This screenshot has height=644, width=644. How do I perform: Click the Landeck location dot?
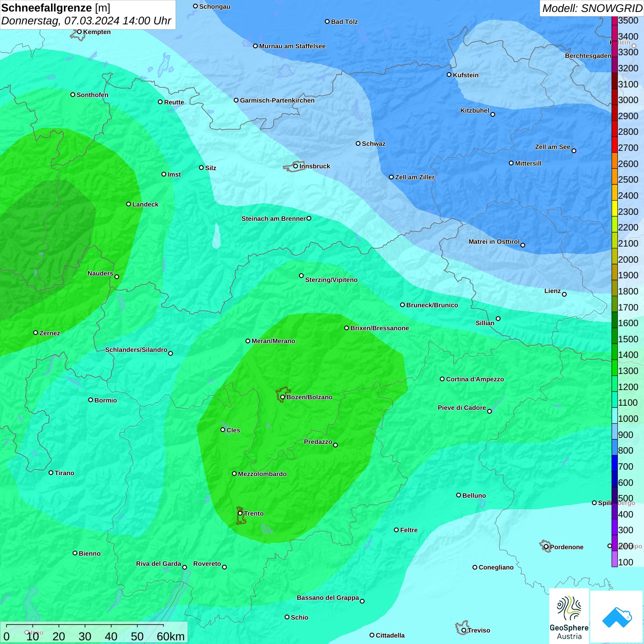[x=128, y=204]
